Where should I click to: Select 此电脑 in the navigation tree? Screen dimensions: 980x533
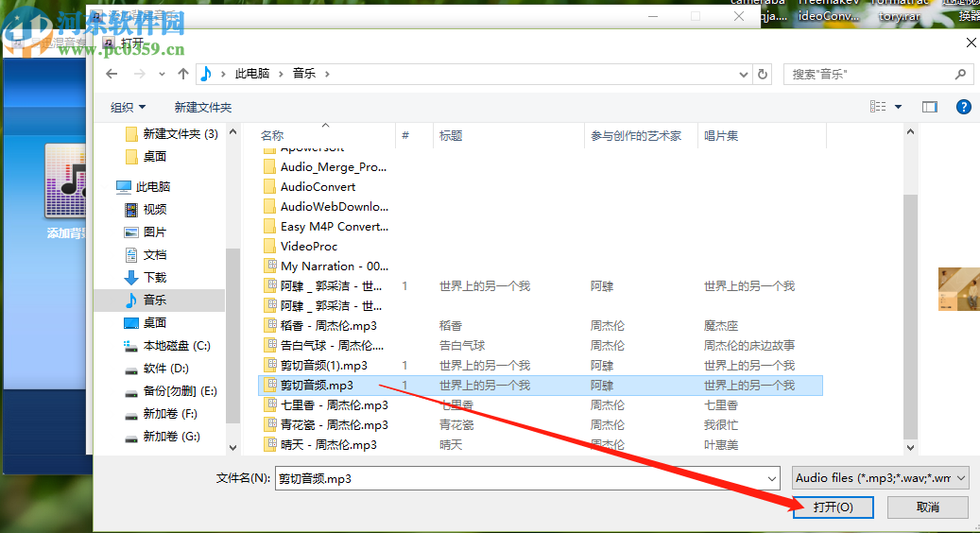144,187
